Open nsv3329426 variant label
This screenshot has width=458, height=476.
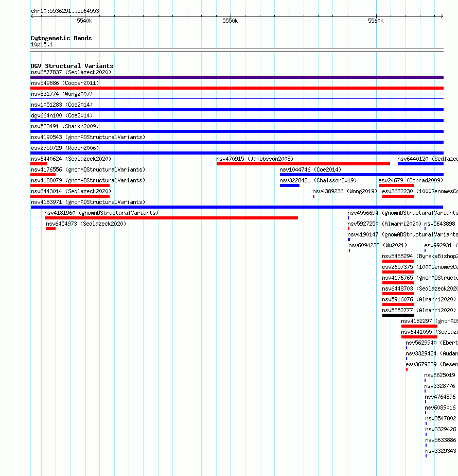pos(441,429)
